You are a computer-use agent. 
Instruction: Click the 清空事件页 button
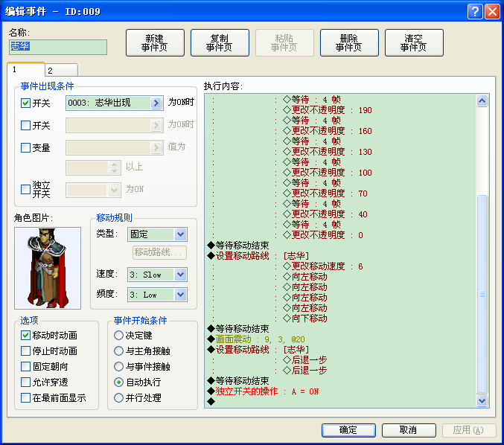pos(414,42)
